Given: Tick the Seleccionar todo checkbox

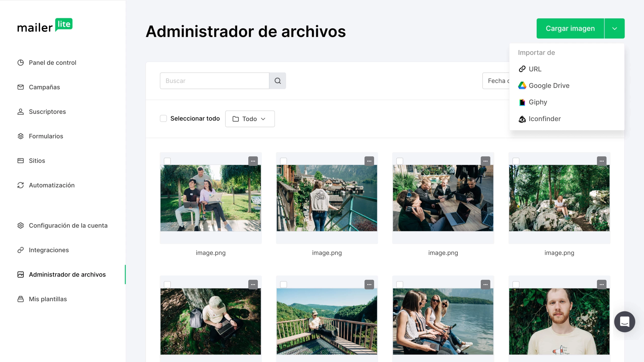Looking at the screenshot, I should pyautogui.click(x=164, y=118).
